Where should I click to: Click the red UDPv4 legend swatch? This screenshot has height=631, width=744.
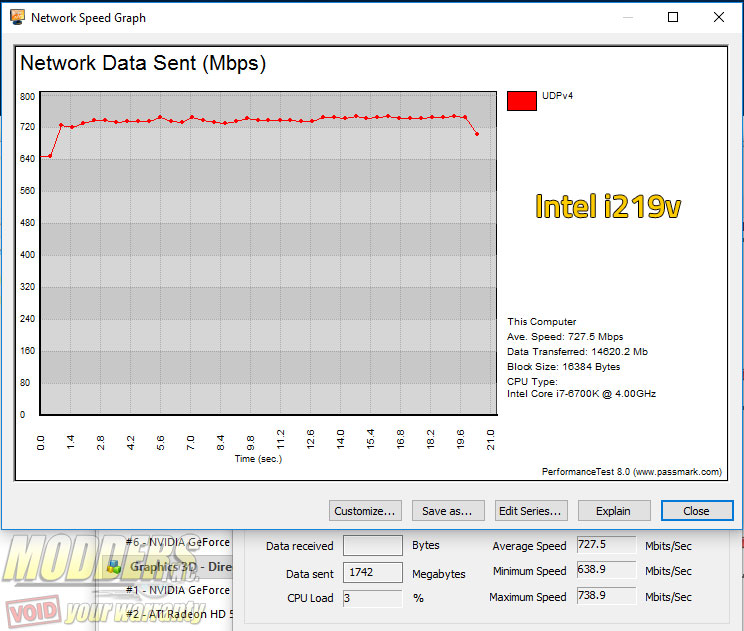point(521,101)
